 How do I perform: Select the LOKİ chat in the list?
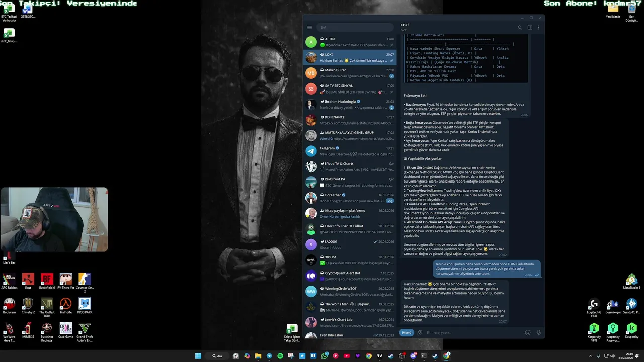tap(350, 57)
